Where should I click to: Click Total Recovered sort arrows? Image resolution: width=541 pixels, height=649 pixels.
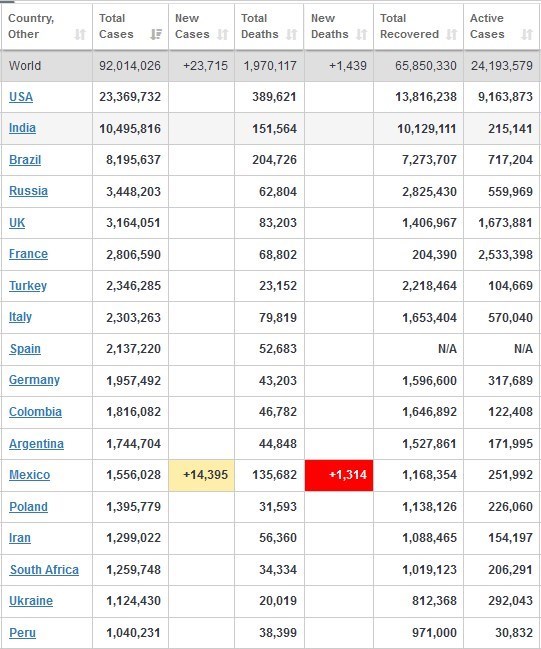point(452,34)
